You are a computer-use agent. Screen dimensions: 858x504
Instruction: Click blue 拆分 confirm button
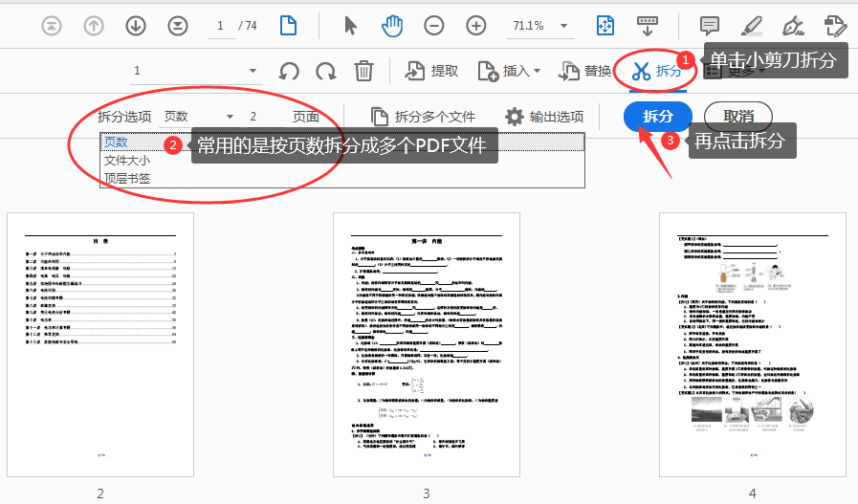658,117
